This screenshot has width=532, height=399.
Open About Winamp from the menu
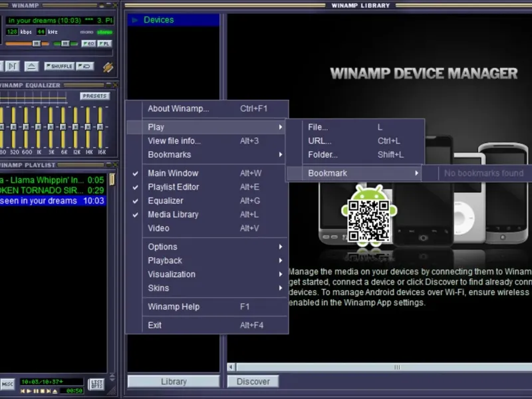point(207,108)
